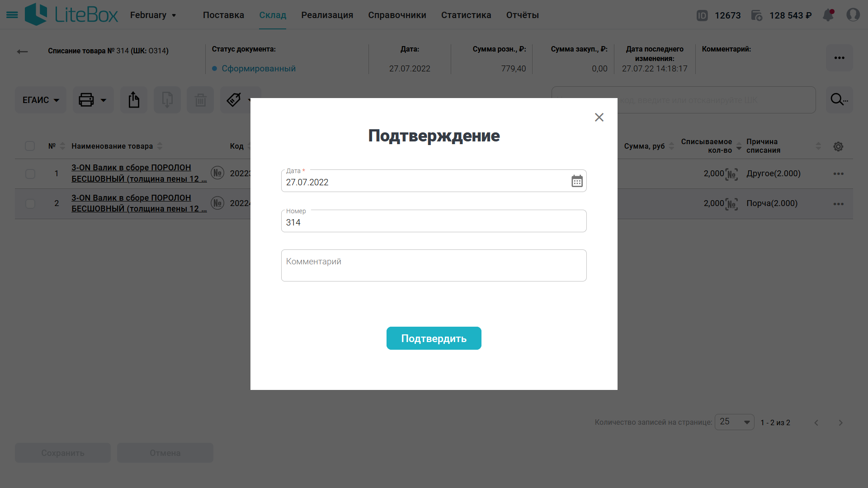This screenshot has height=488, width=868.
Task: Click the balance wallet icon
Action: (757, 15)
